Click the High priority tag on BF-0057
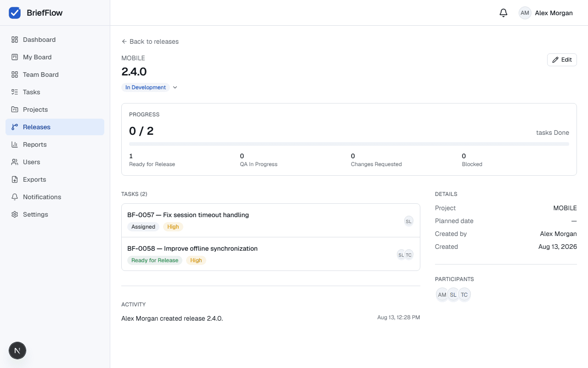Viewport: 588px width, 368px height. click(x=173, y=227)
